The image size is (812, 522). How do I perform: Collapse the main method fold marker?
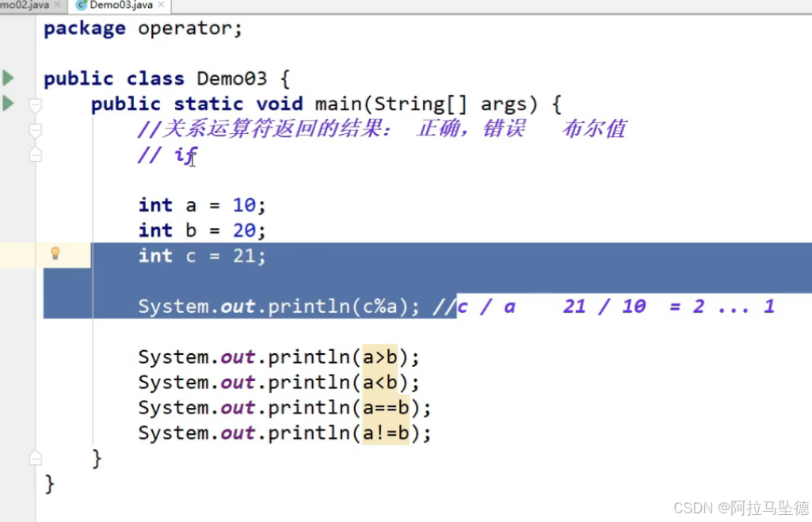(x=35, y=105)
